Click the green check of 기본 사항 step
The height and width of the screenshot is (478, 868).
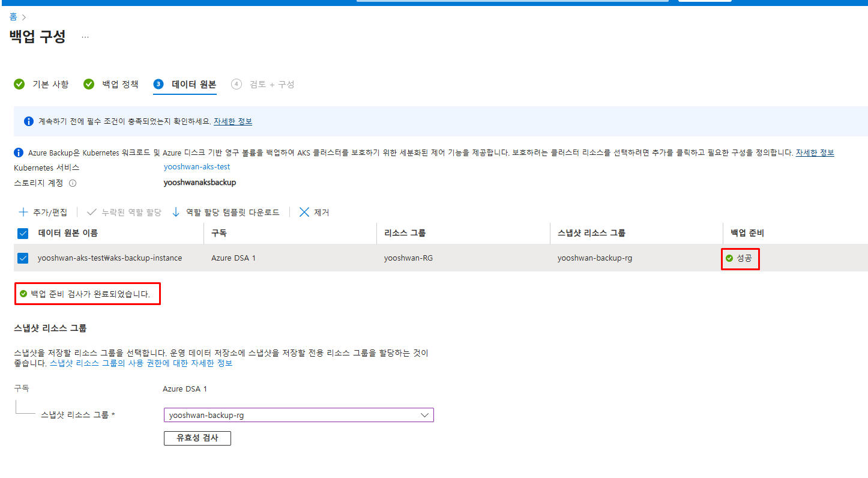[x=19, y=84]
